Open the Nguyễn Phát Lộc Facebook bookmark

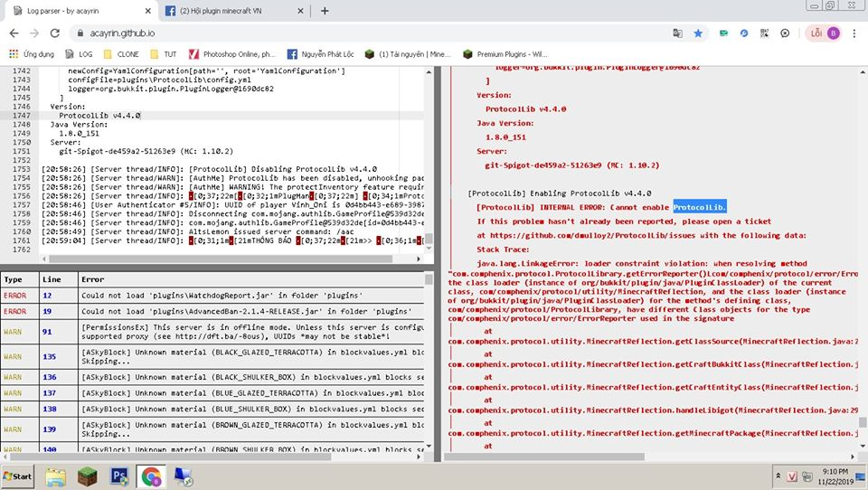point(320,54)
